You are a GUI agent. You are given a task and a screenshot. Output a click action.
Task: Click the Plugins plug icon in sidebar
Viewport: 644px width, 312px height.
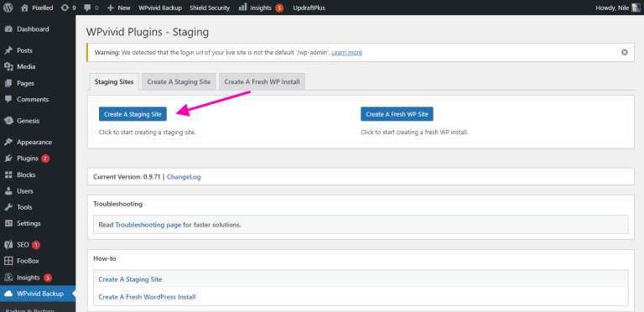[x=8, y=159]
